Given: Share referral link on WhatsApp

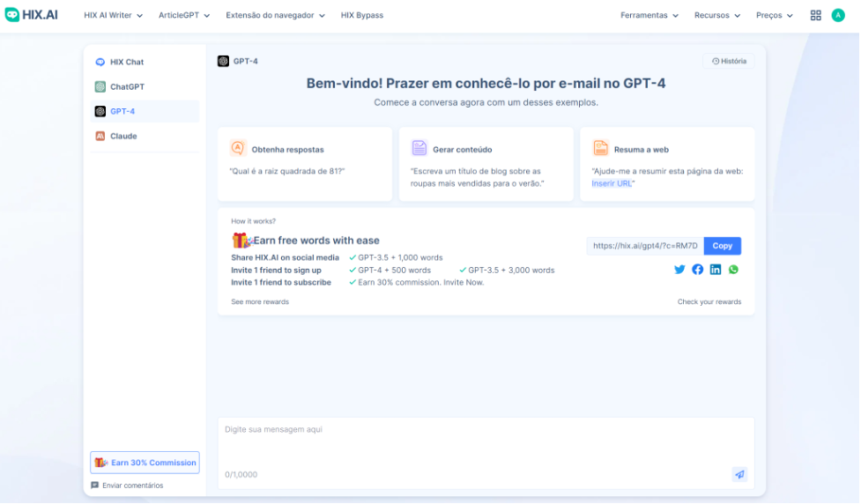Looking at the screenshot, I should [733, 270].
